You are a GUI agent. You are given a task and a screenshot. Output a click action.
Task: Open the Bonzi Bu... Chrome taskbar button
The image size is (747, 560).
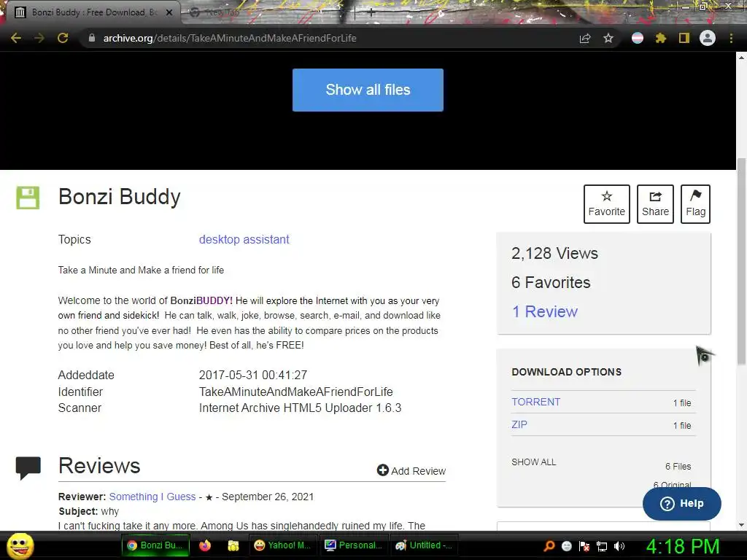point(156,545)
